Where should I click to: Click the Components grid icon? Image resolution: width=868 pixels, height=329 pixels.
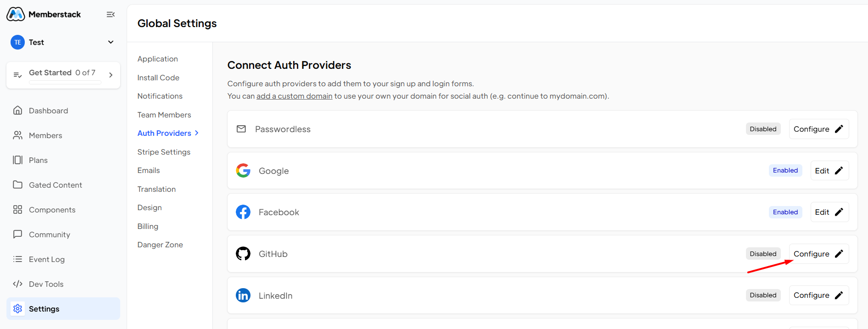click(18, 210)
